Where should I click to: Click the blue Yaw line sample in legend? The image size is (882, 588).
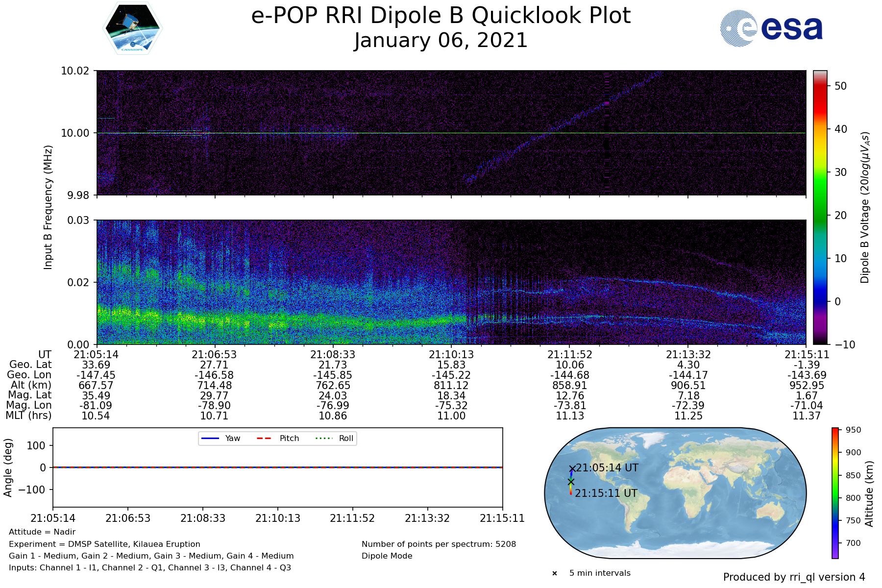click(x=210, y=438)
